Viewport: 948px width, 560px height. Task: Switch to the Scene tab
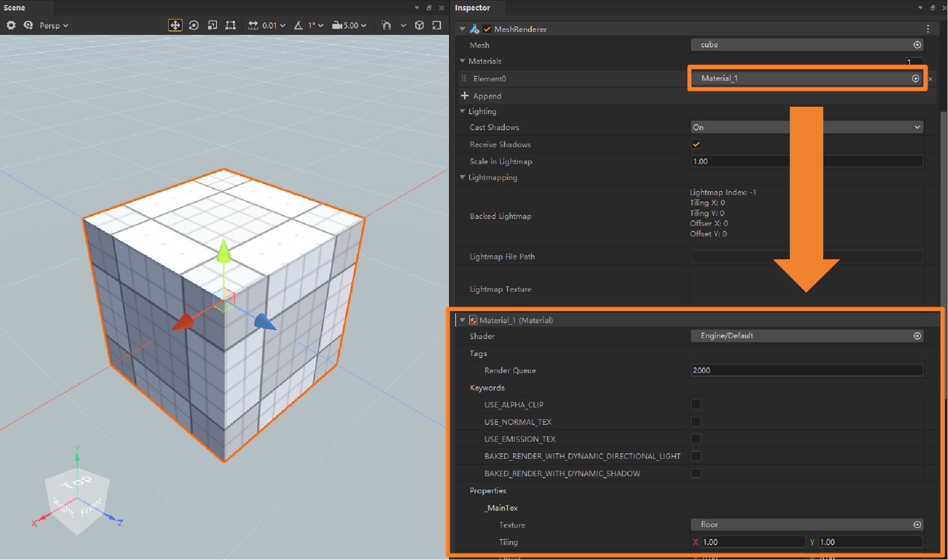[x=14, y=7]
